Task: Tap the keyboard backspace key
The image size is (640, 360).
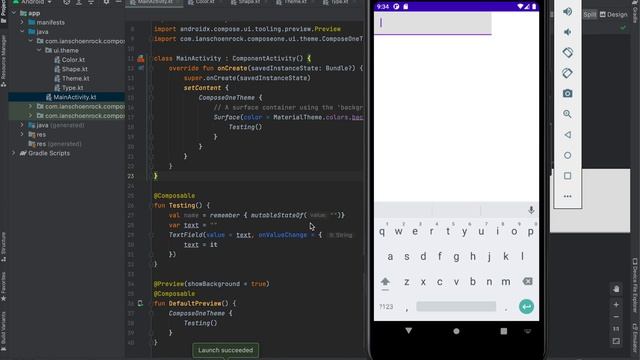Action: click(x=527, y=281)
